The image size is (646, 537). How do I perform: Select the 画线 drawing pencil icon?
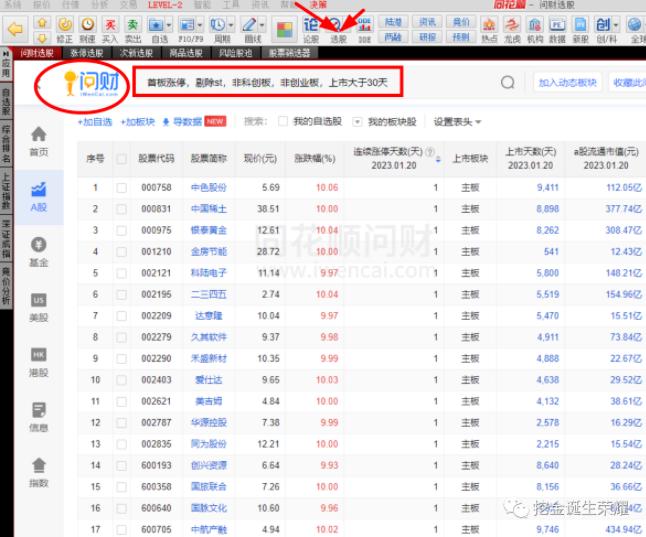[249, 25]
